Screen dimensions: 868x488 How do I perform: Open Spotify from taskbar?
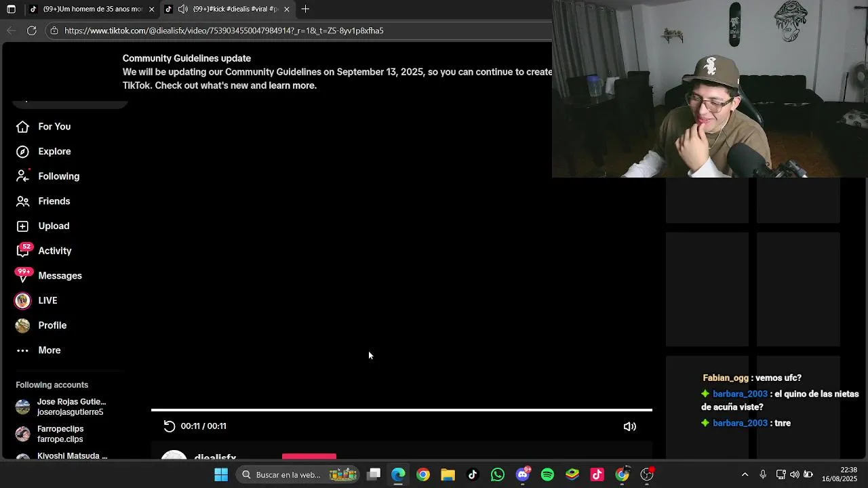(x=547, y=474)
